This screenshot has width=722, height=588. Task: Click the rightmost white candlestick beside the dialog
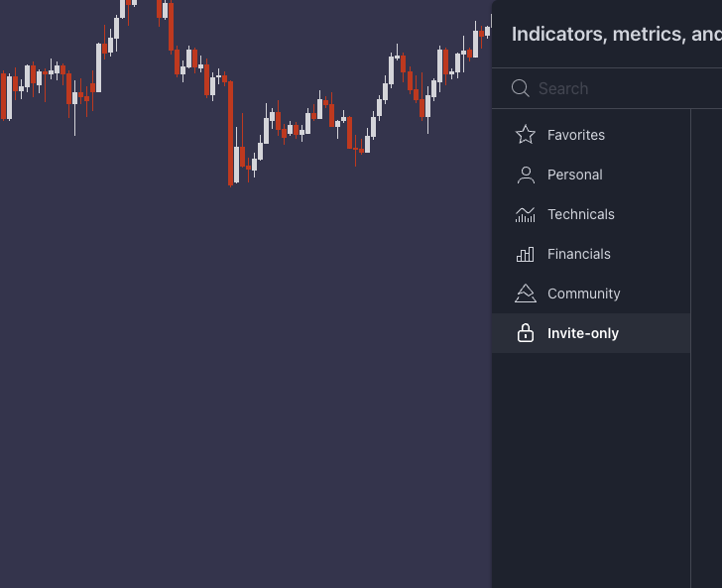[x=487, y=32]
